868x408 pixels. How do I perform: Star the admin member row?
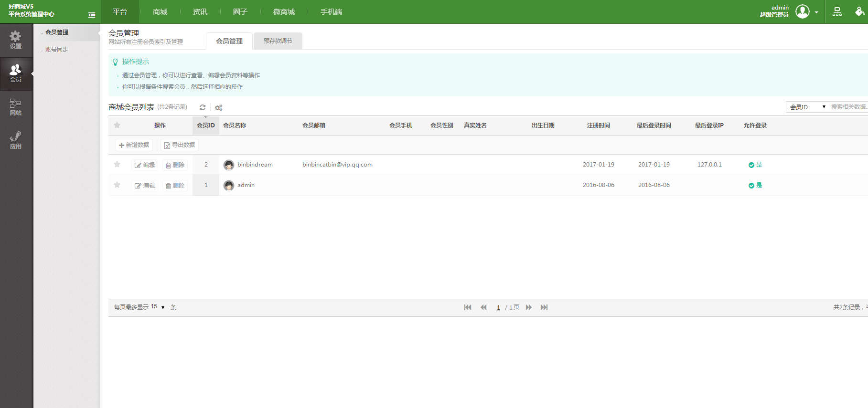click(x=117, y=185)
